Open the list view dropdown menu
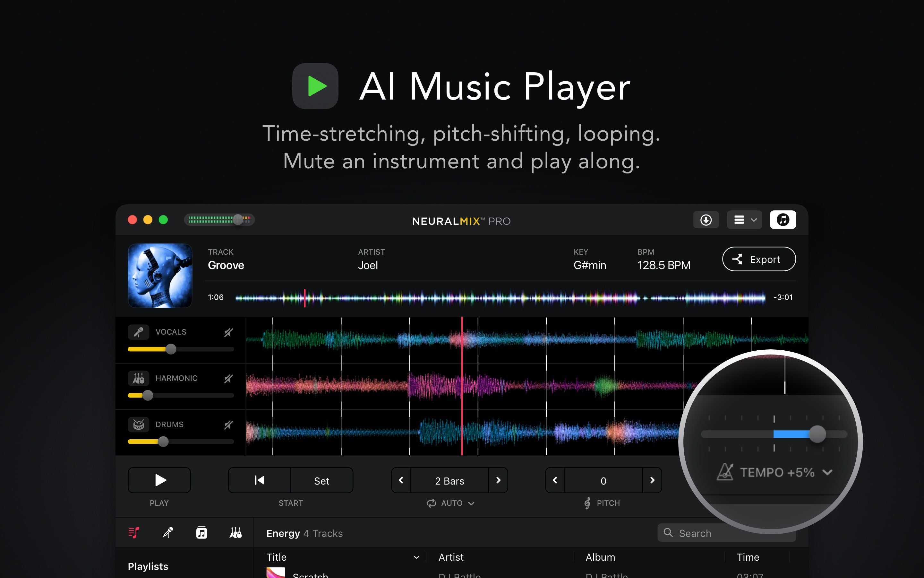Viewport: 924px width, 578px height. coord(744,220)
